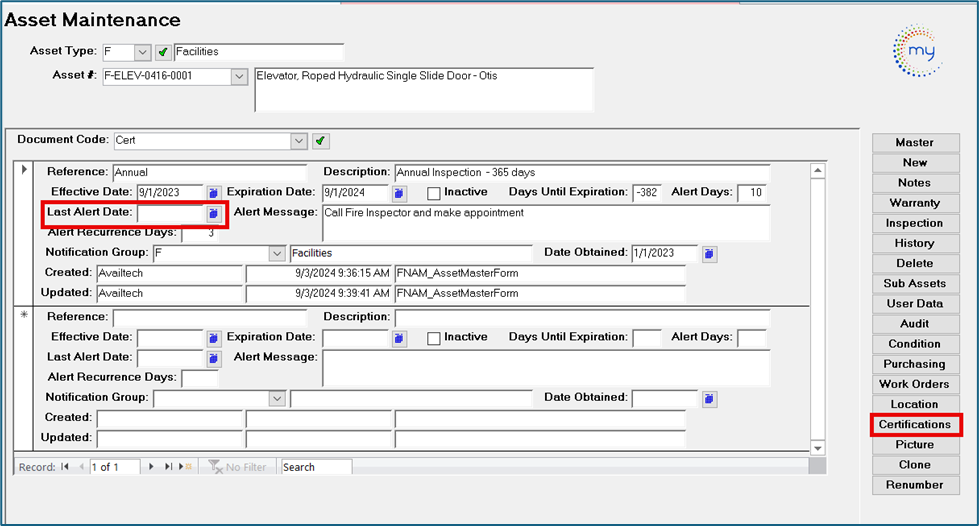Screen dimensions: 979x526
Task: Go to next record navigation arrow
Action: 152,467
